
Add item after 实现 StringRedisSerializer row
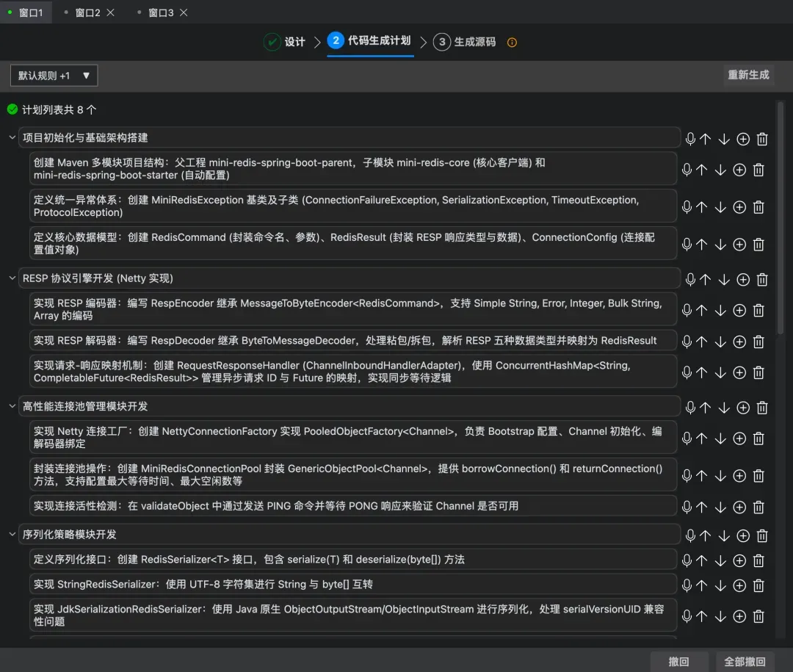point(739,585)
